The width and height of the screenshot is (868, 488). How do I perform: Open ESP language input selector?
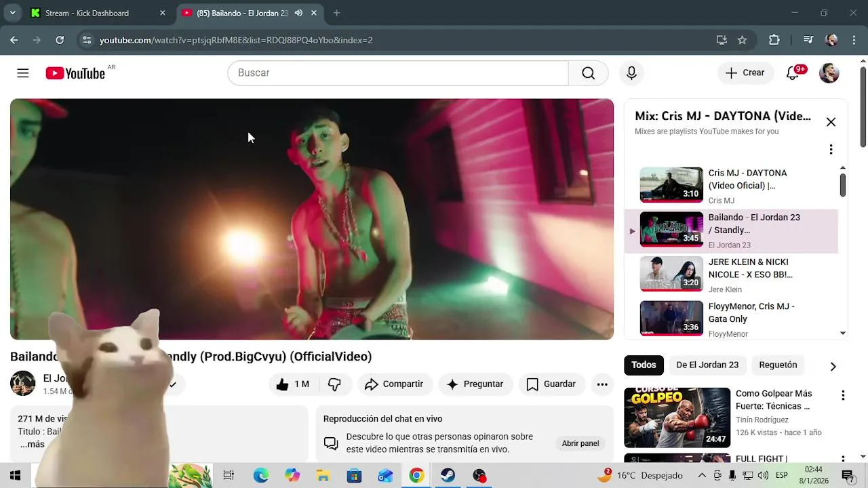point(782,476)
